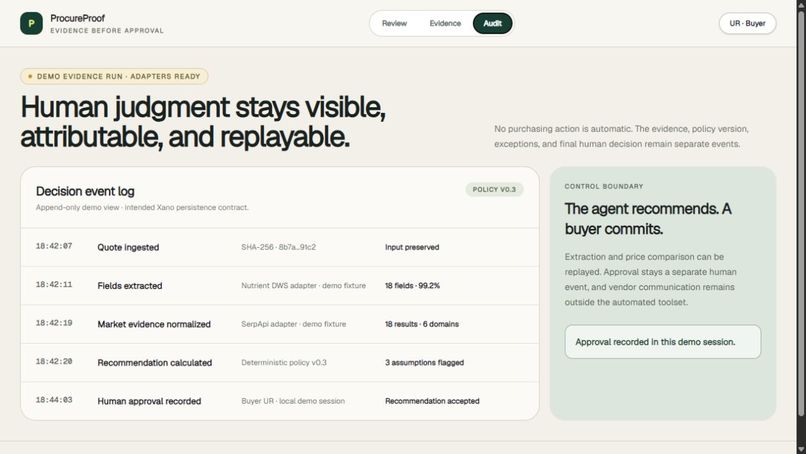This screenshot has width=806, height=454.
Task: Click the UR · Buyer profile button
Action: click(747, 23)
